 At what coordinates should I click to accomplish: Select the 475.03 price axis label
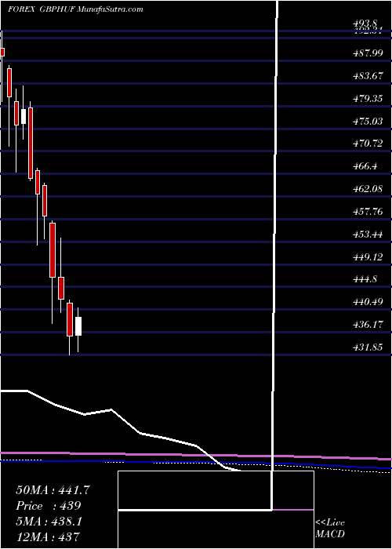(369, 122)
